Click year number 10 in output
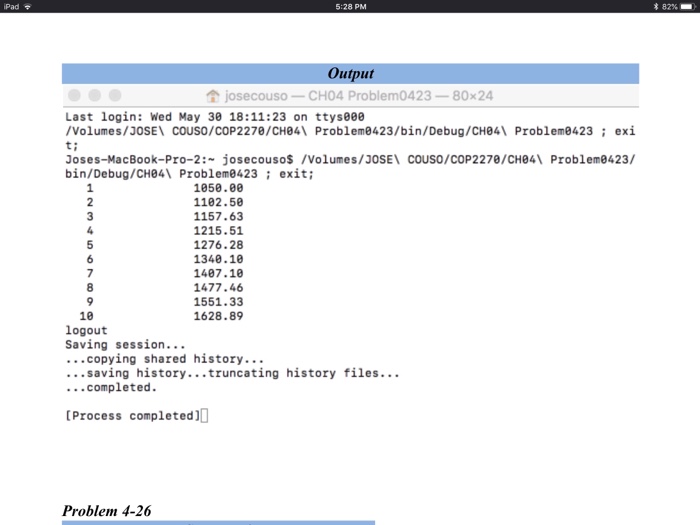Screen dimensions: 700x525 (x=86, y=317)
